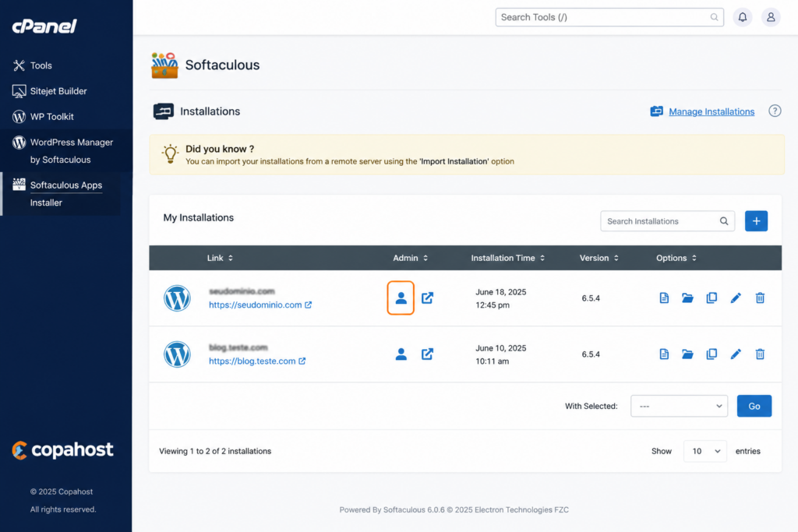Open the admin panel link for seudominio.com
Image resolution: width=798 pixels, height=532 pixels.
click(428, 298)
